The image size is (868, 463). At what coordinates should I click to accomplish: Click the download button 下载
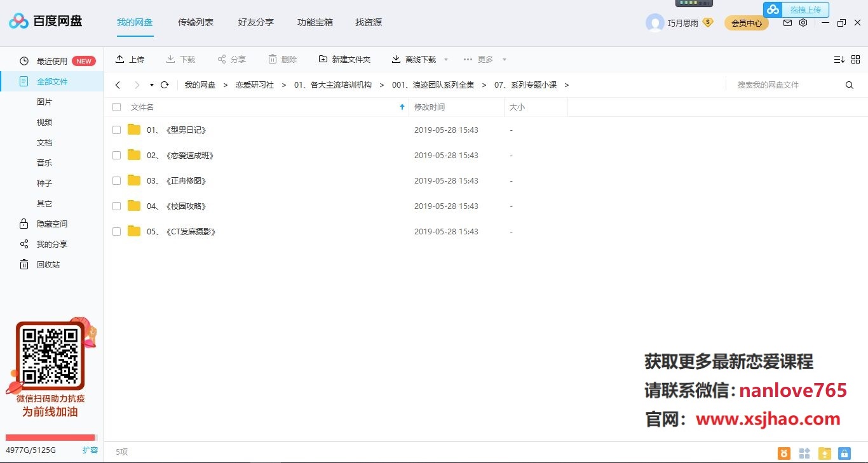click(180, 59)
